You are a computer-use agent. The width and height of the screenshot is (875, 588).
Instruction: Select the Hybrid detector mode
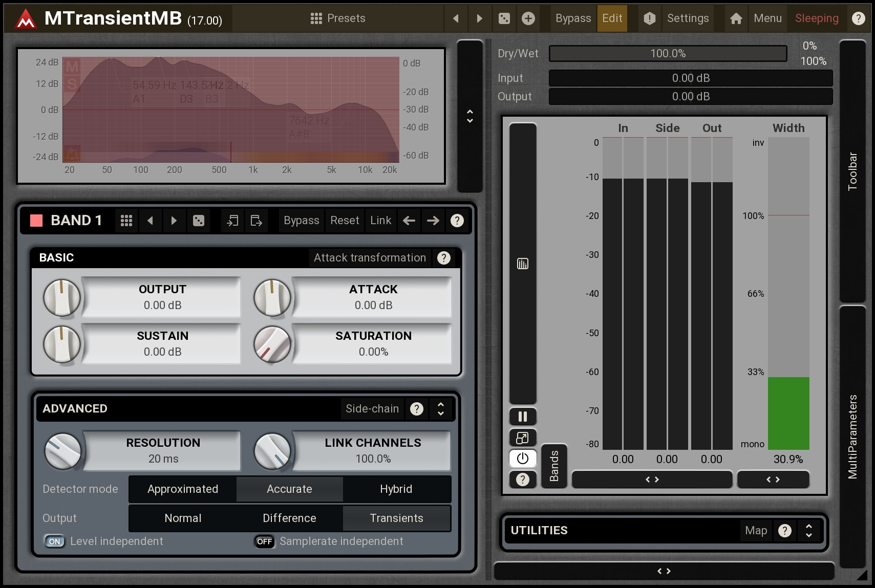point(396,489)
